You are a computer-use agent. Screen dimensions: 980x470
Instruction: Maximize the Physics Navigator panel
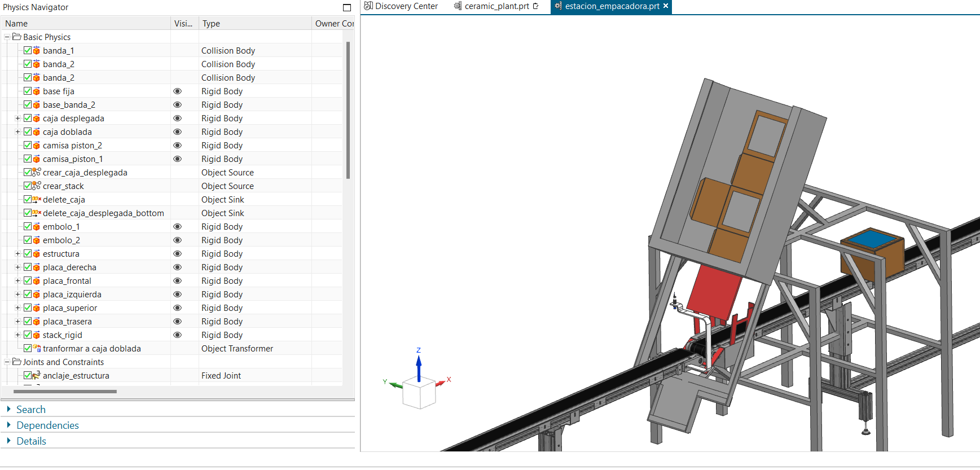click(347, 7)
